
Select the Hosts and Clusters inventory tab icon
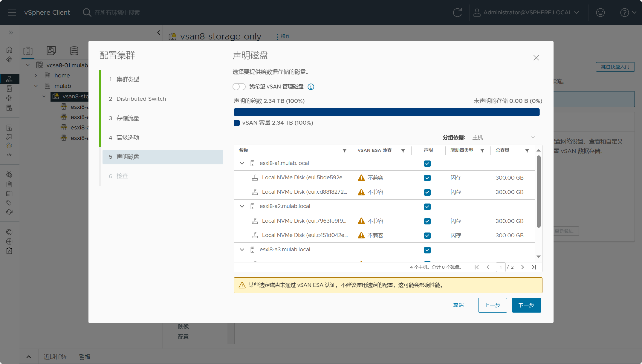28,51
